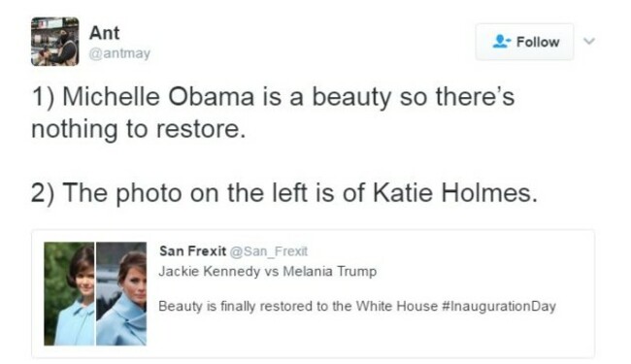The width and height of the screenshot is (631, 364).
Task: Click the 'Katie Holmes' name in tweet
Action: 455,193
